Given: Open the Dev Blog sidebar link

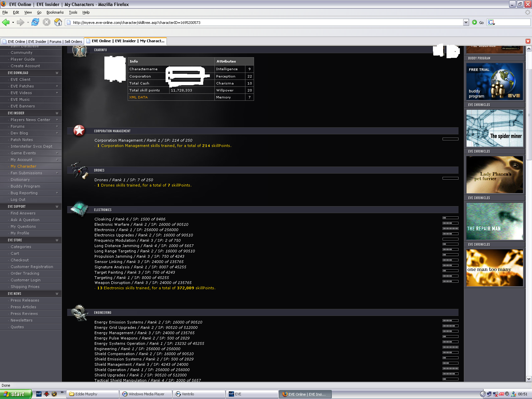Looking at the screenshot, I should pyautogui.click(x=19, y=133).
